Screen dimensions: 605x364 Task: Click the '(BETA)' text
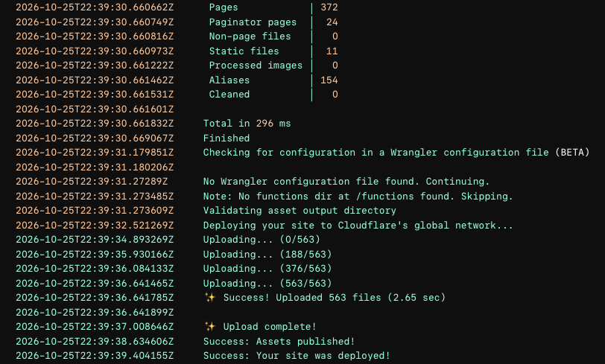point(572,153)
